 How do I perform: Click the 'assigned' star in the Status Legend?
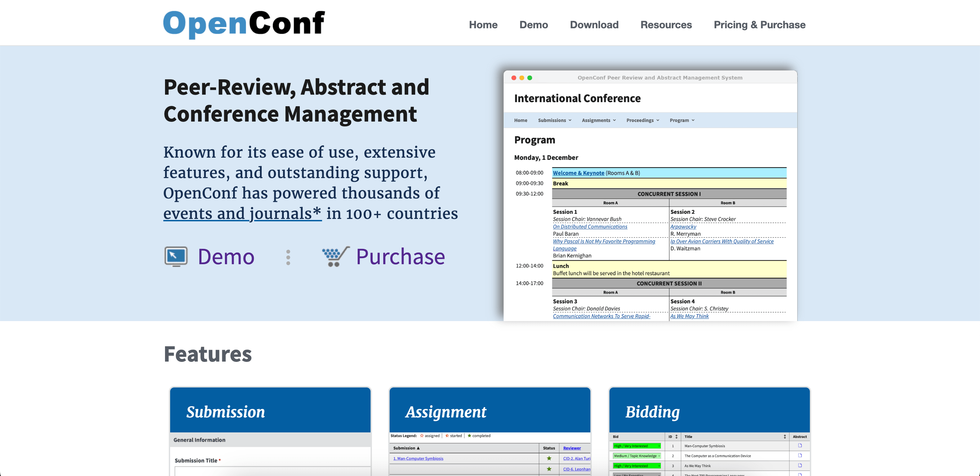pyautogui.click(x=422, y=435)
